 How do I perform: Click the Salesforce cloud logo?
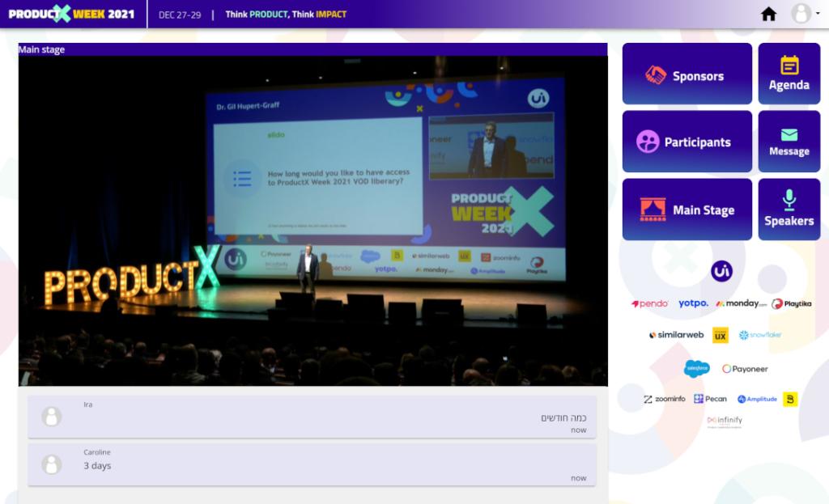click(696, 369)
